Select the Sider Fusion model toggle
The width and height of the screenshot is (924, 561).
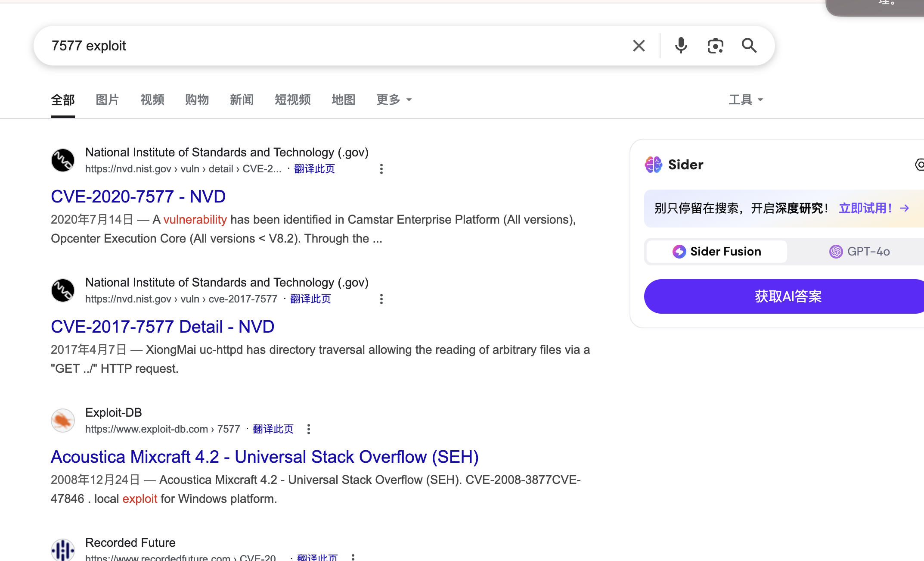(717, 252)
